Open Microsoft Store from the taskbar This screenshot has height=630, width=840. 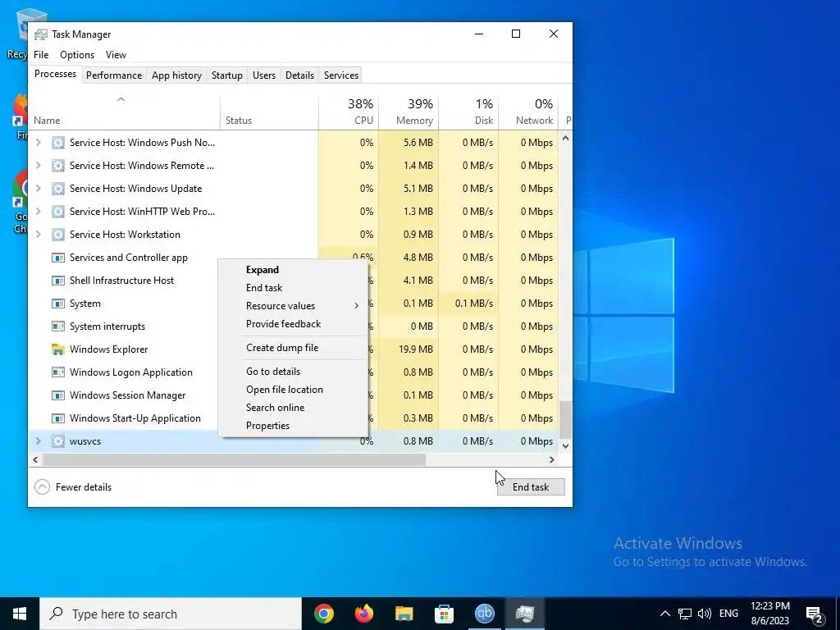point(444,614)
